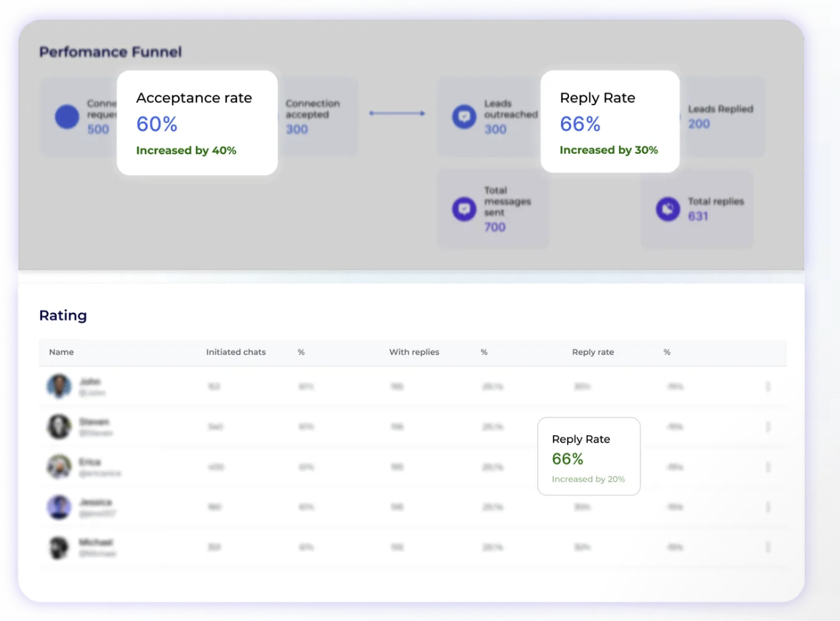This screenshot has width=840, height=621.
Task: Select Erica's avatar picture
Action: (x=59, y=467)
